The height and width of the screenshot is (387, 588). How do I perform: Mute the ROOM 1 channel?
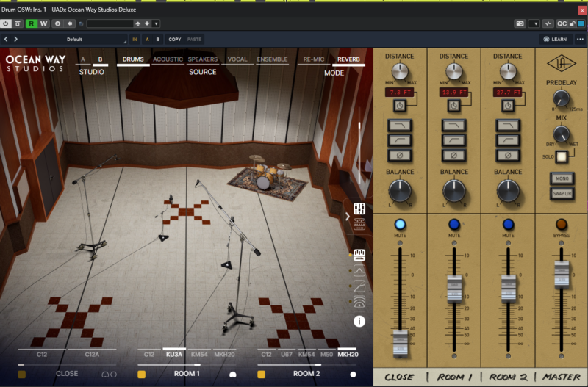coord(454,225)
